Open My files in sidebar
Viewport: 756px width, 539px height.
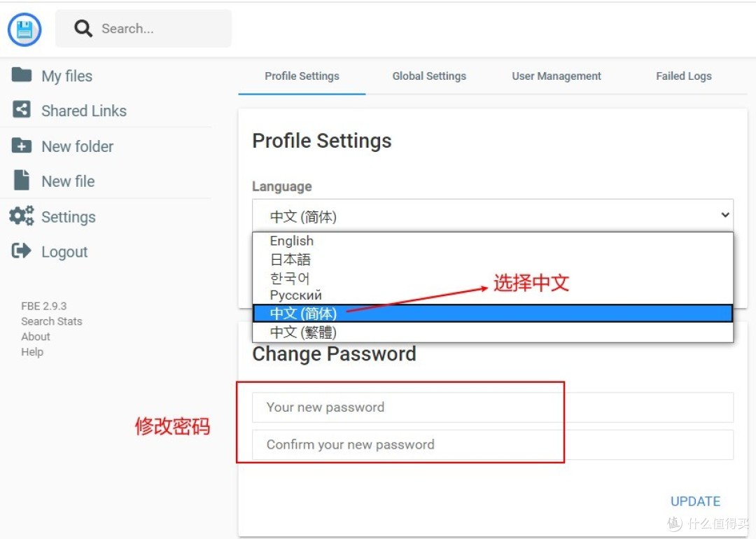pyautogui.click(x=66, y=76)
